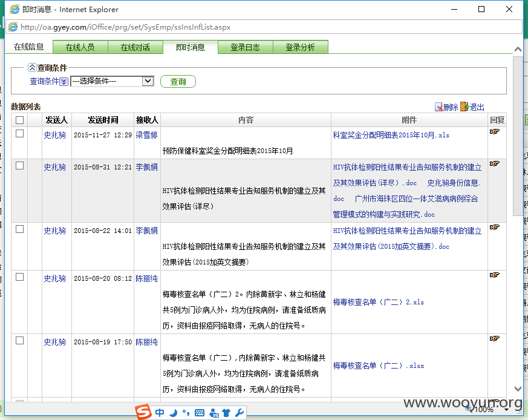Click the punctuation icon on Sogou toolbar

pyautogui.click(x=186, y=413)
